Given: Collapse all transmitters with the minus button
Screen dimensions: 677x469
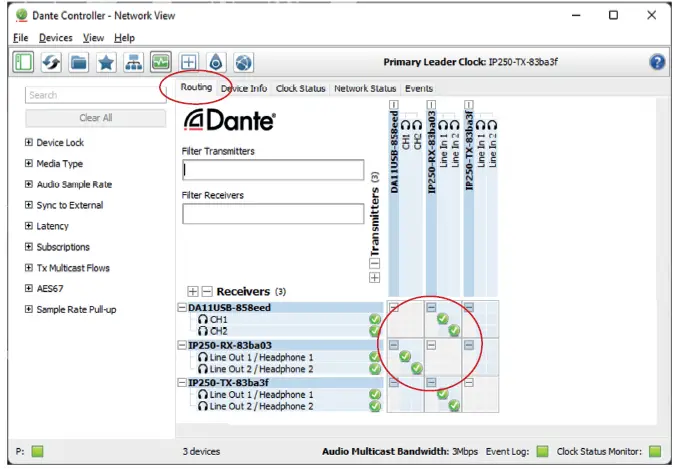Looking at the screenshot, I should [x=375, y=263].
